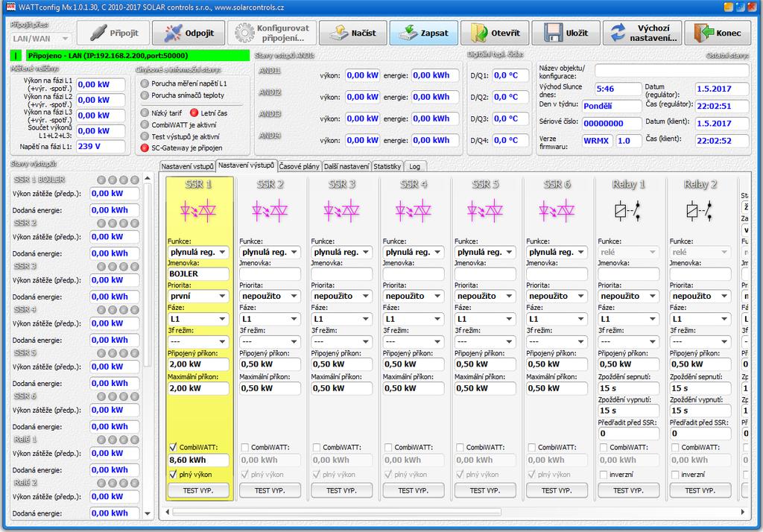Click TEST VYP. button for SSR 6
Screen dimensions: 763x532
tap(557, 490)
